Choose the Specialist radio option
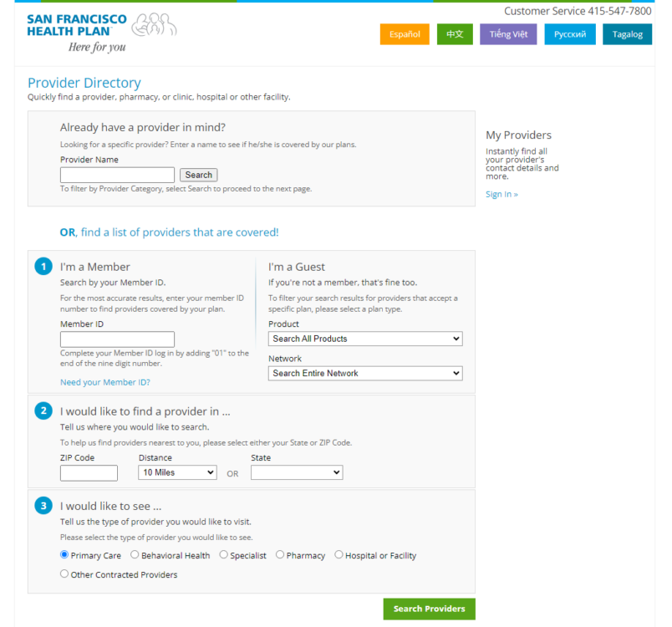Viewport: 672px width, 627px height. pos(224,554)
